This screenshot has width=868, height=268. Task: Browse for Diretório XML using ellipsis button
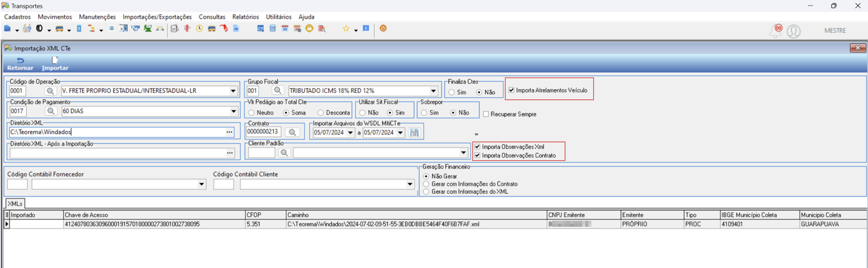(229, 132)
